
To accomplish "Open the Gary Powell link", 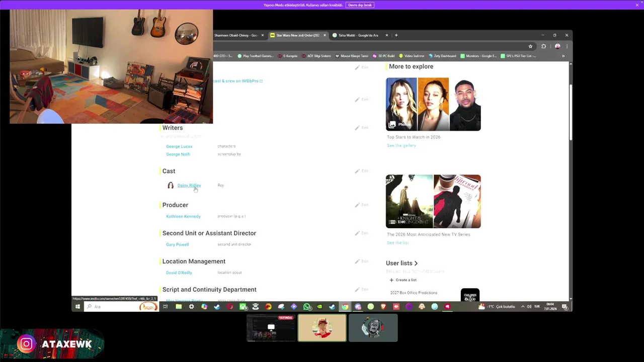I will tap(178, 244).
